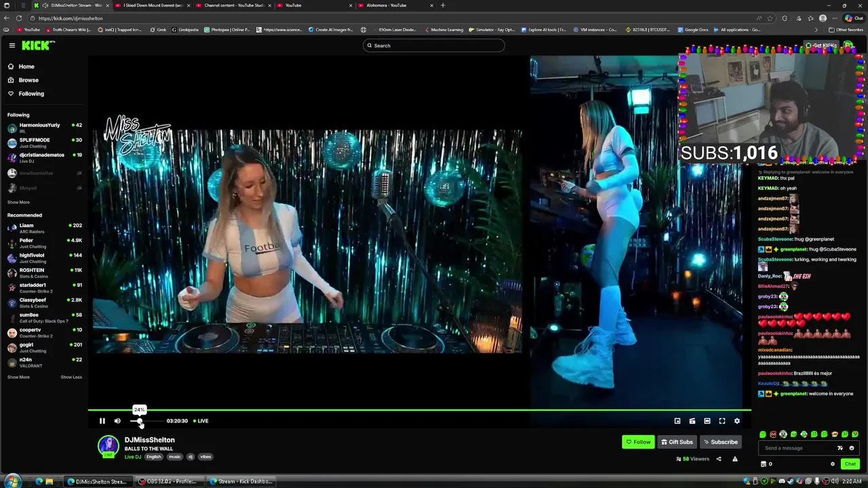The height and width of the screenshot is (488, 868).
Task: Select the vibes tag
Action: tap(205, 457)
